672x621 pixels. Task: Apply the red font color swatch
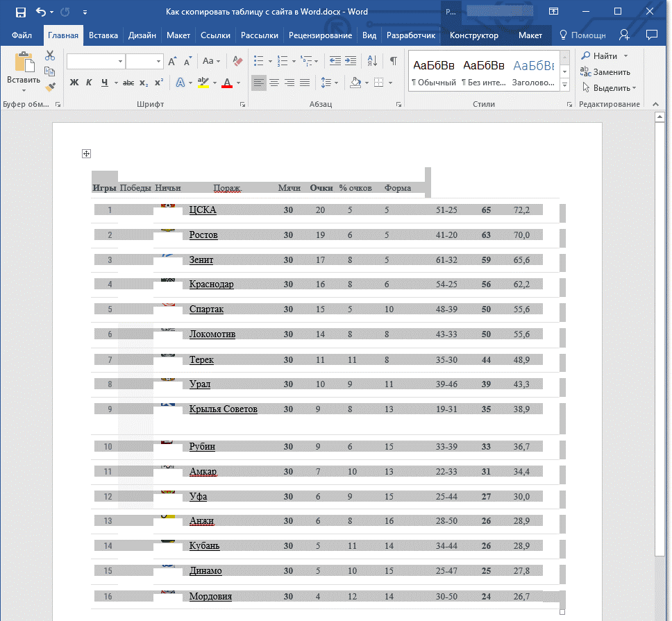[227, 83]
